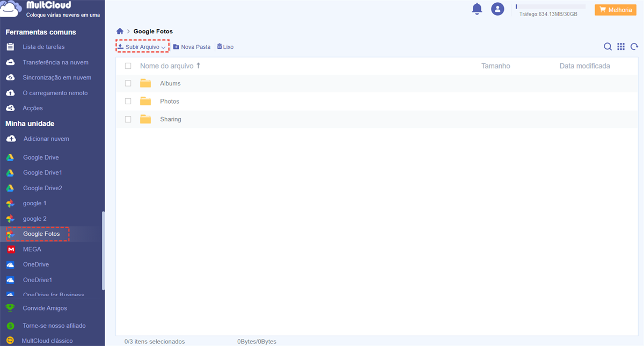Click the Photos folder icon
Viewport: 644px width, 346px height.
coord(145,101)
